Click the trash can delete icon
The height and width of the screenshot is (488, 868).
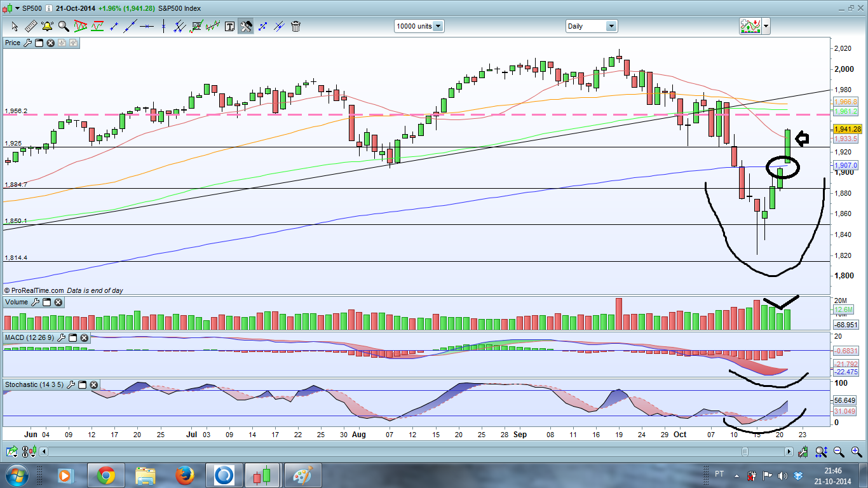[295, 26]
